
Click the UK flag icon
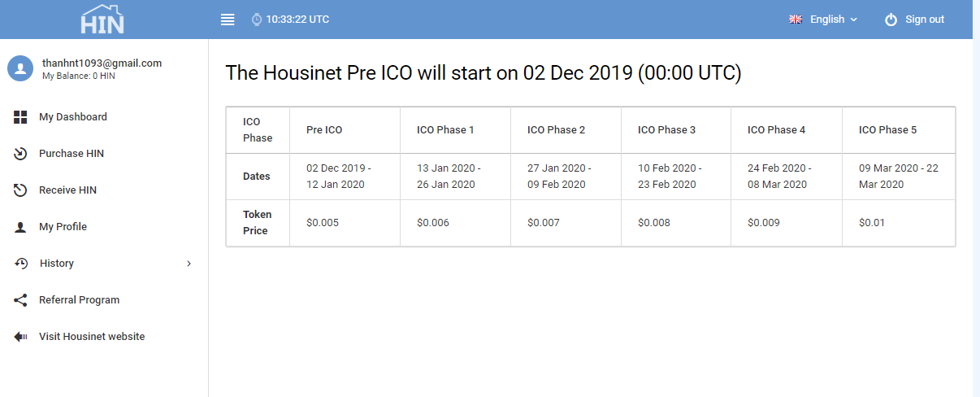796,20
